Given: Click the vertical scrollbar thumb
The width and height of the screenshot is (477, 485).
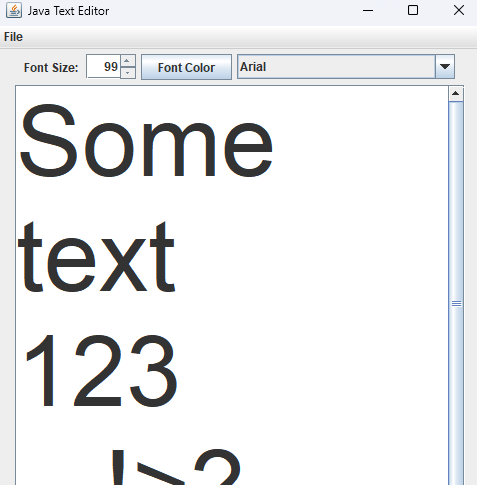Looking at the screenshot, I should (456, 293).
